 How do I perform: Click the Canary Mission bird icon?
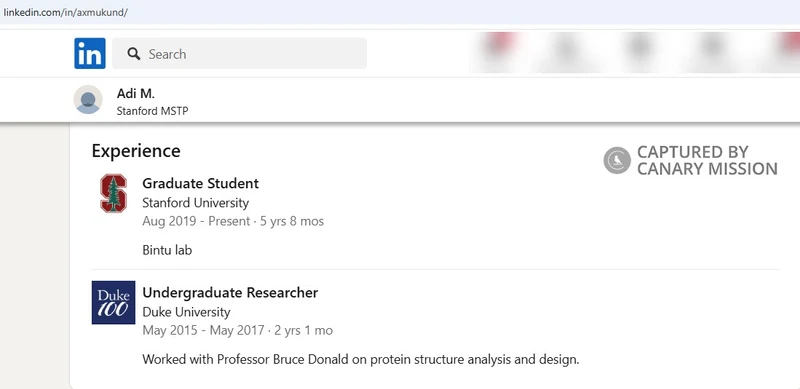(617, 160)
